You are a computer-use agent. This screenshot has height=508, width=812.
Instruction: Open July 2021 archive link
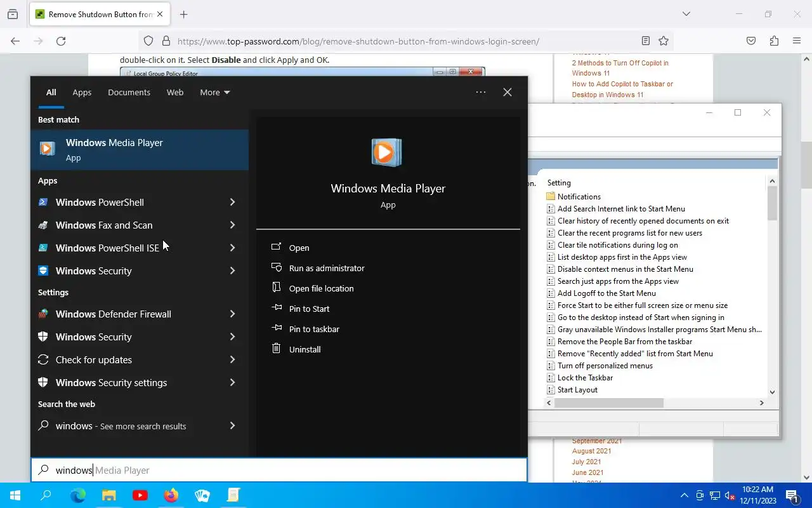click(x=586, y=462)
